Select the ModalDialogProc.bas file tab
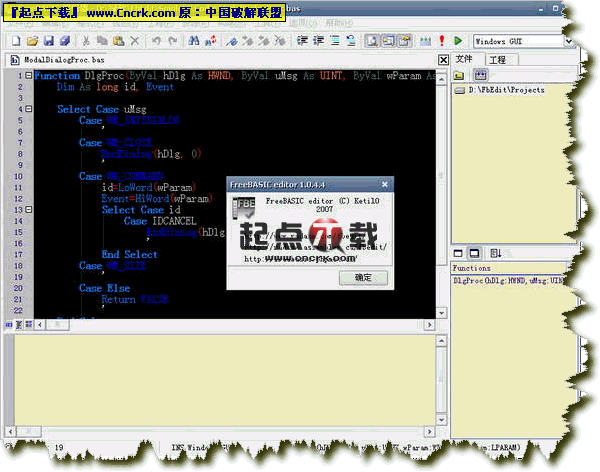 (x=57, y=60)
